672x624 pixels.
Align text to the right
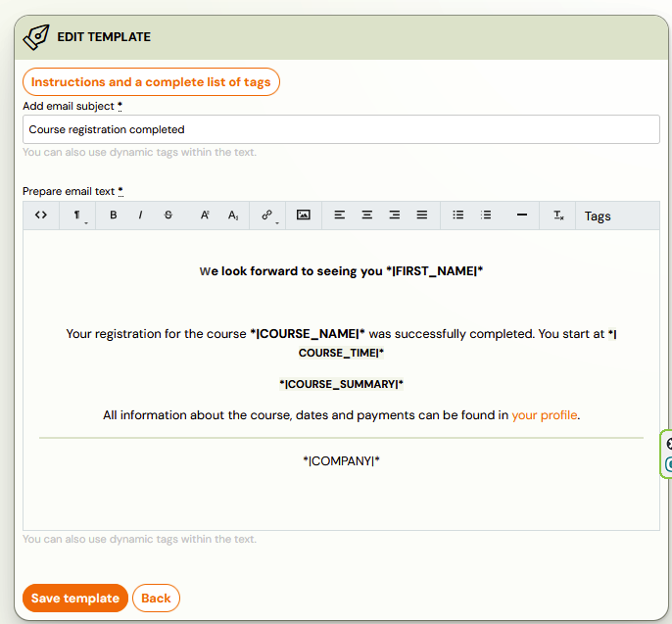coord(395,216)
